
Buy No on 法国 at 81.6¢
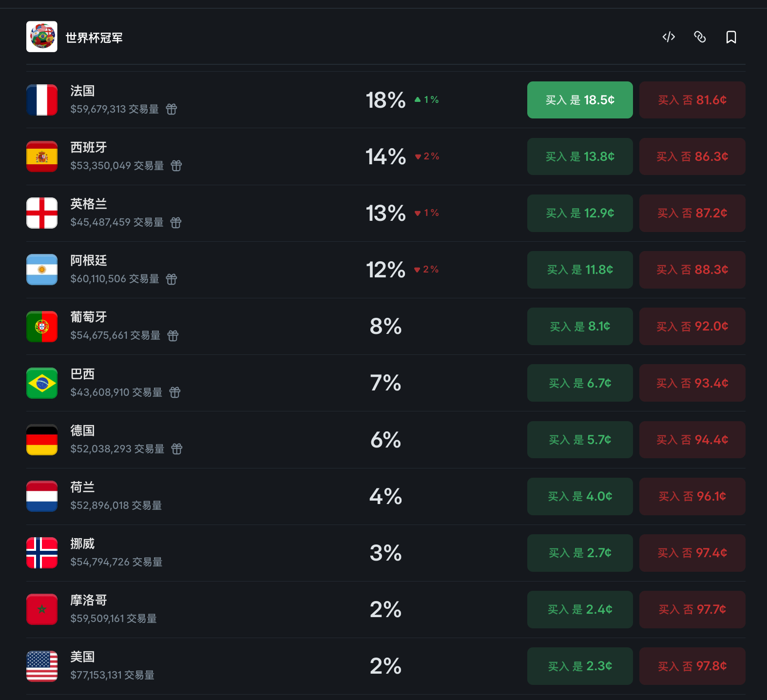pos(692,100)
